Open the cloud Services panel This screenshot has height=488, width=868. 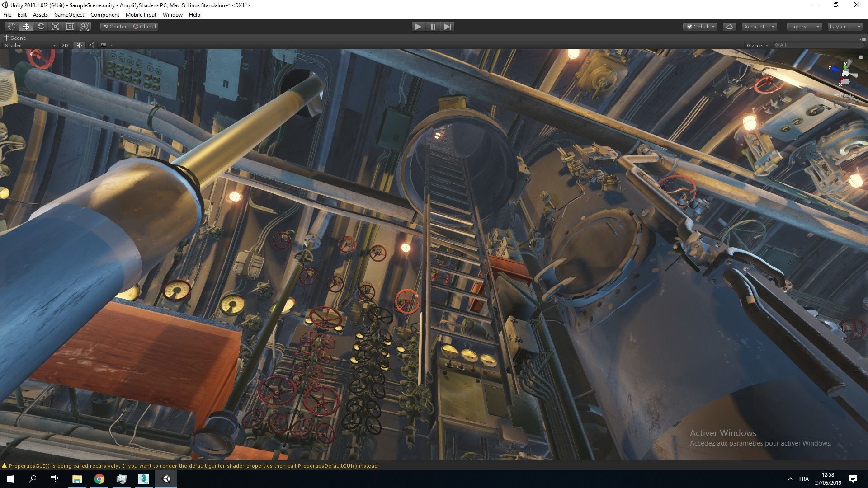(729, 27)
